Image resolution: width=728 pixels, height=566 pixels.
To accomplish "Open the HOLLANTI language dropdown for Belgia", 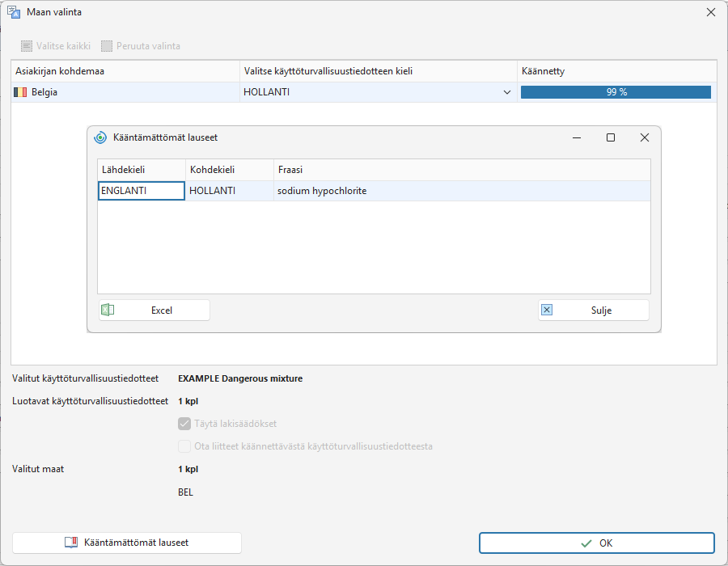I will click(507, 92).
